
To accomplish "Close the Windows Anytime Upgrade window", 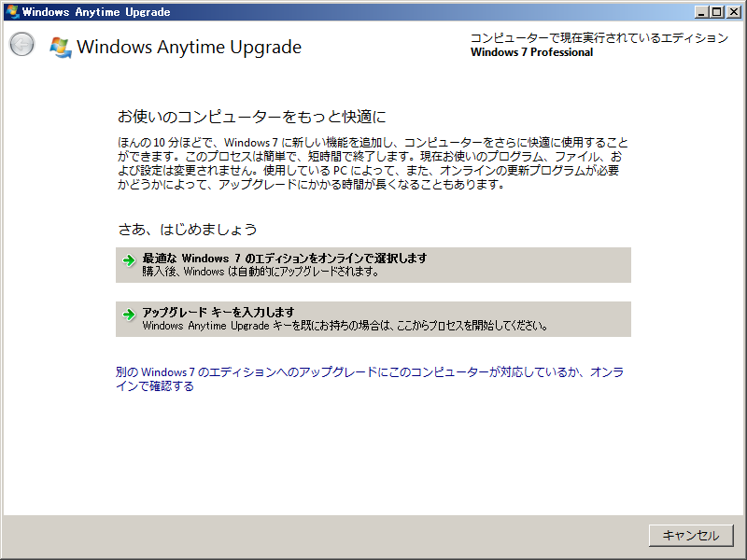I will click(733, 11).
